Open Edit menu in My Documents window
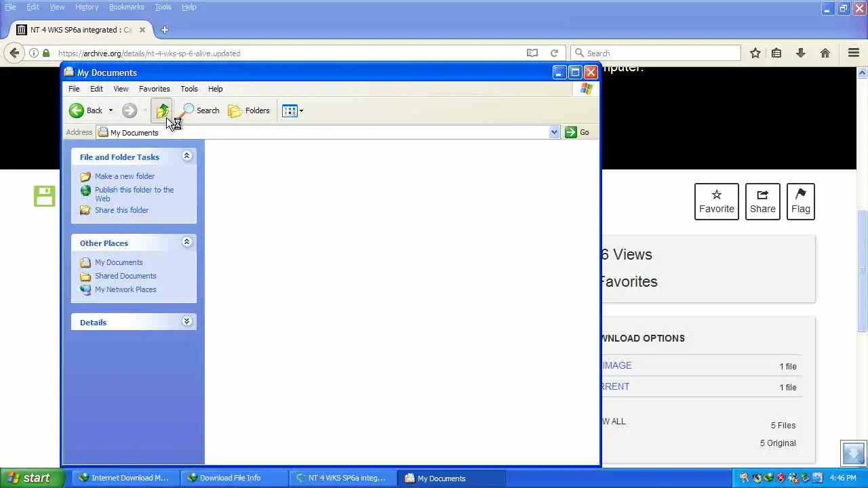Viewport: 868px width, 488px height. [x=96, y=89]
